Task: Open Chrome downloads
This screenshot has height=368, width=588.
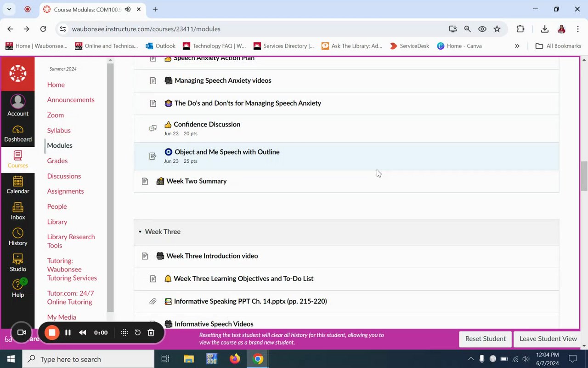Action: (x=545, y=29)
